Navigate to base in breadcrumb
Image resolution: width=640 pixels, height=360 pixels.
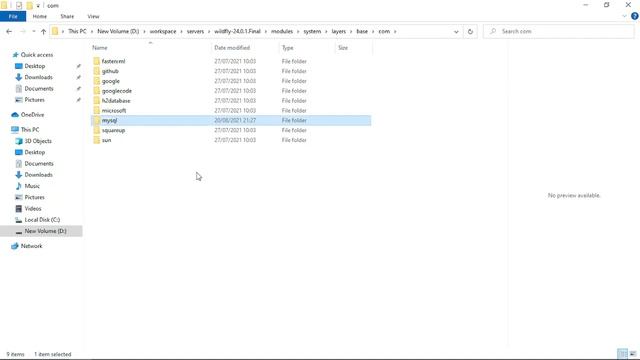362,31
